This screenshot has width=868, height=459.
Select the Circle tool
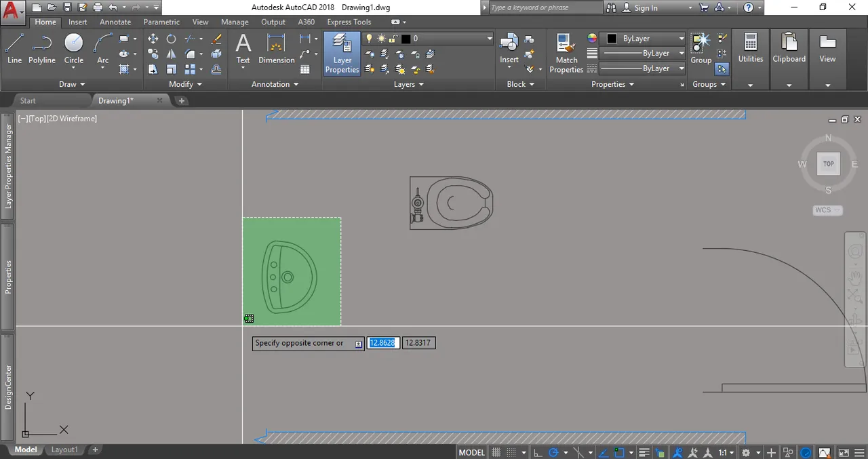pyautogui.click(x=74, y=49)
